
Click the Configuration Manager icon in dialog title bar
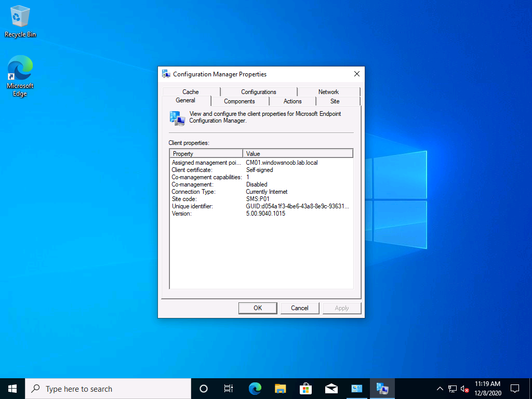[x=166, y=74]
